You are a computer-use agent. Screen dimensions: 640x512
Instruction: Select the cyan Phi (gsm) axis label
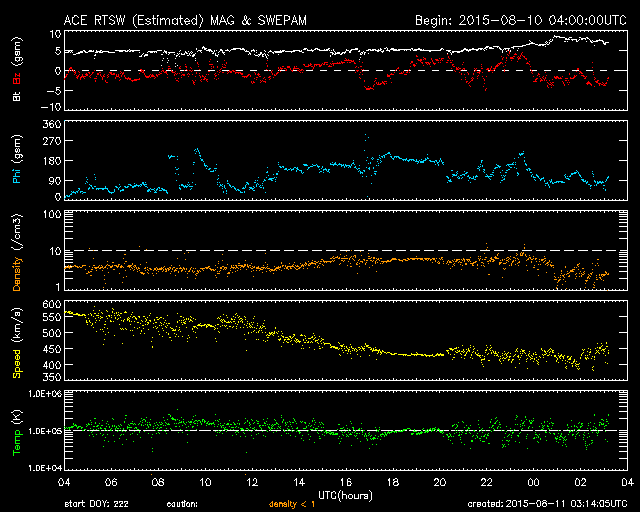pos(17,160)
